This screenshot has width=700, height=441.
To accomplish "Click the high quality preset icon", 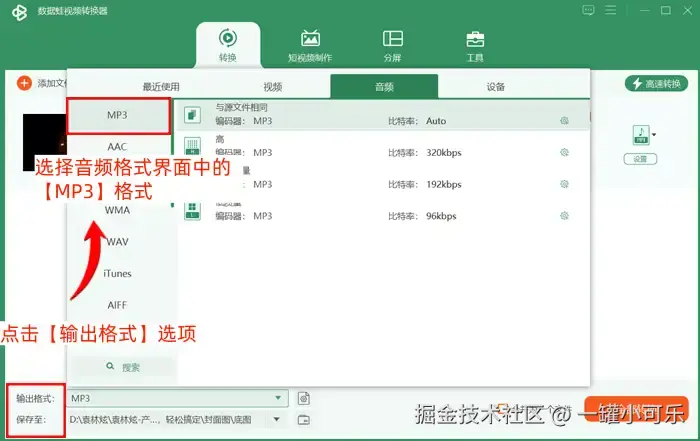I will [192, 146].
